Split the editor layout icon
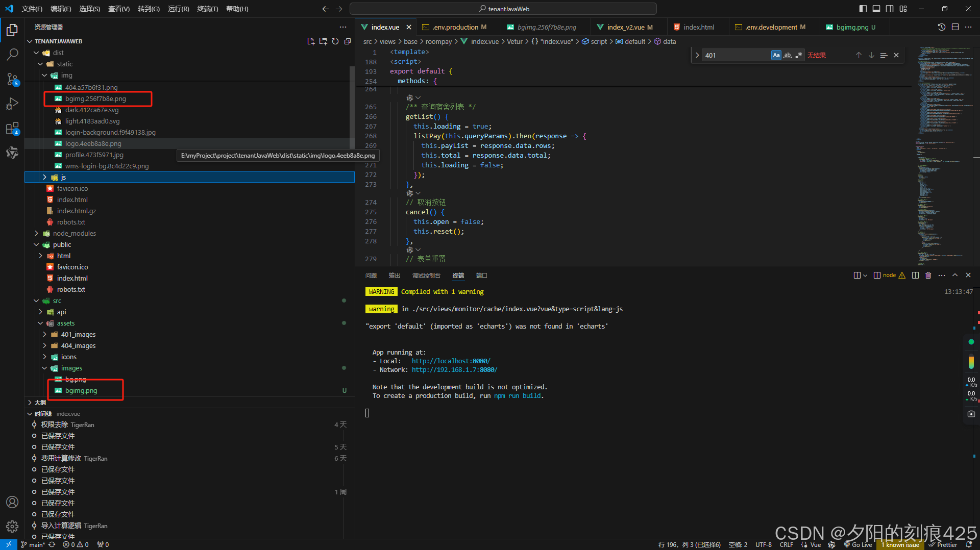This screenshot has height=550, width=980. click(955, 27)
